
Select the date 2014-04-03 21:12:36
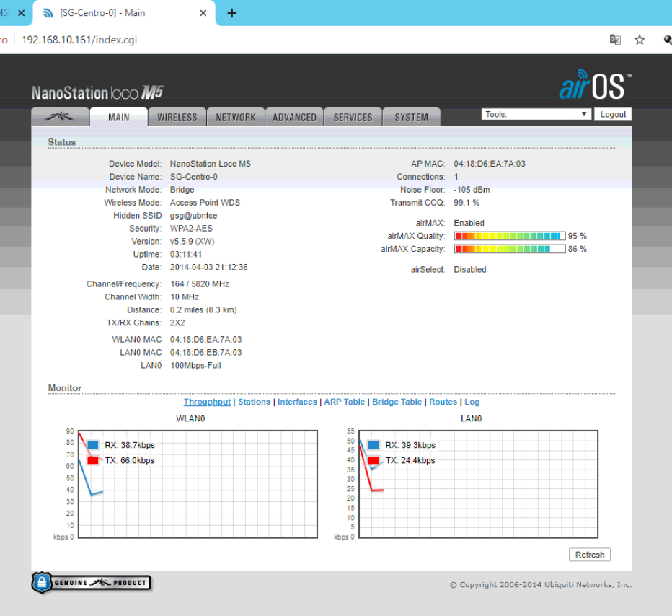[208, 267]
